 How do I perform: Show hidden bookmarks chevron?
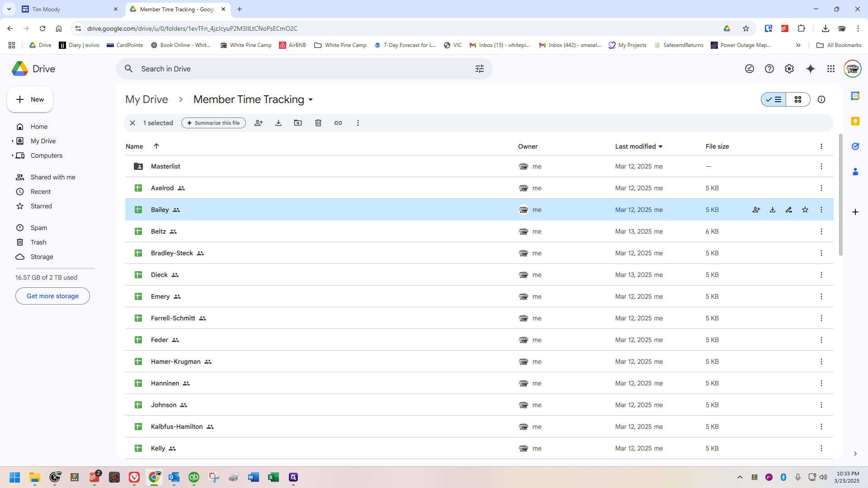798,45
